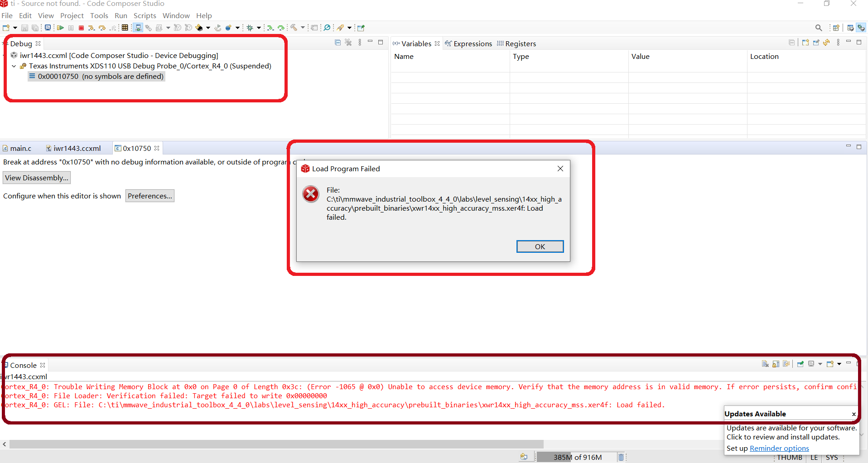868x463 pixels.
Task: Click the heap memory 385M of 916M bar
Action: click(576, 457)
